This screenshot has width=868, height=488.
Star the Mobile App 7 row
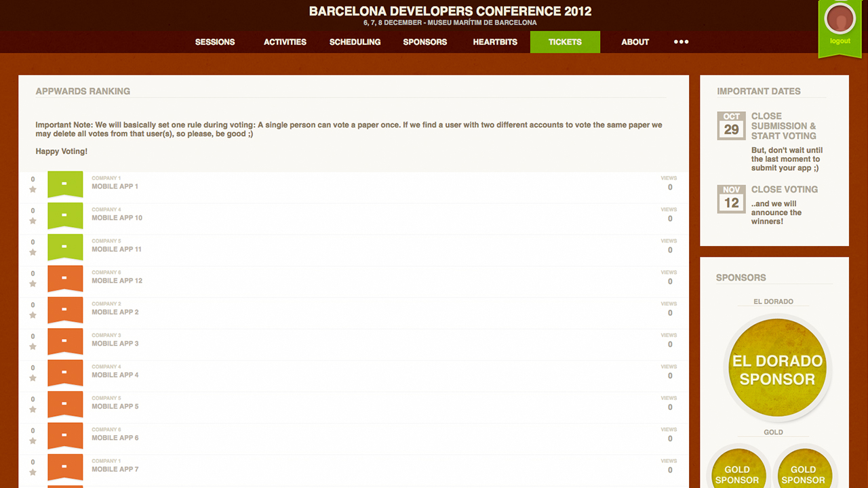tap(33, 472)
